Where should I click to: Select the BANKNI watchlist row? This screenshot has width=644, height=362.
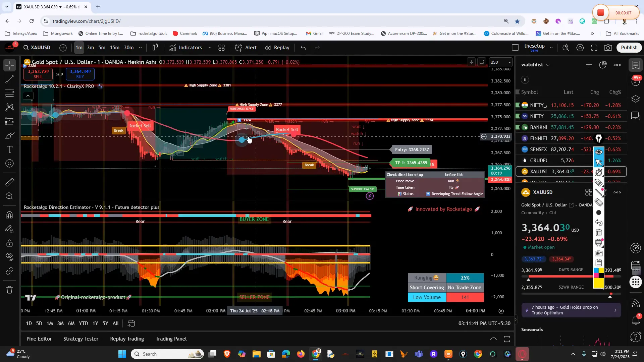point(571,127)
